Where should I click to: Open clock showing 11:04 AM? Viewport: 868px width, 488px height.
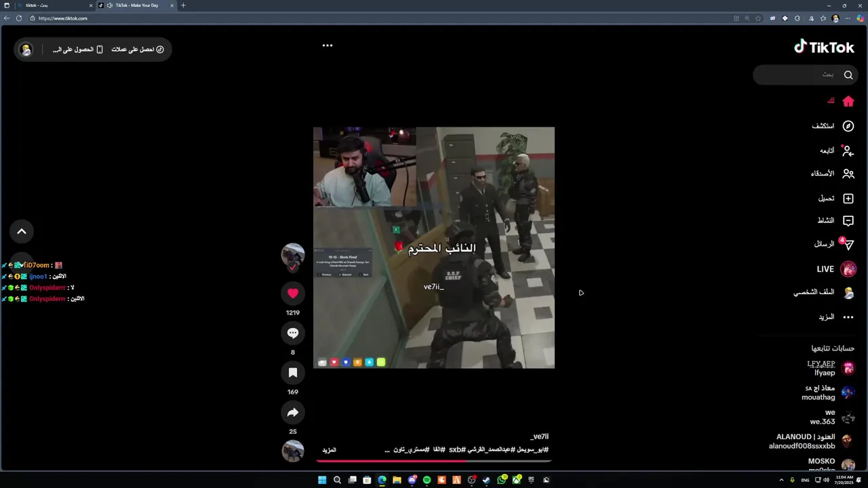point(844,480)
